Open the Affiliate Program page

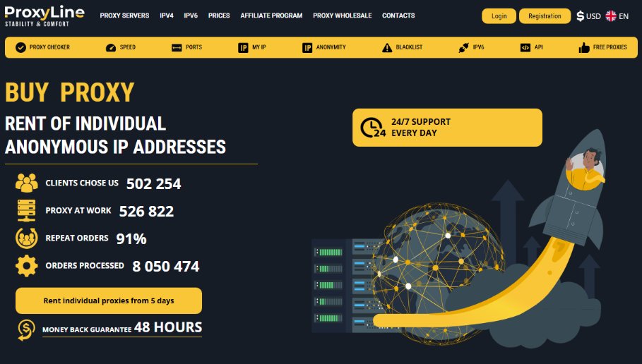point(271,16)
